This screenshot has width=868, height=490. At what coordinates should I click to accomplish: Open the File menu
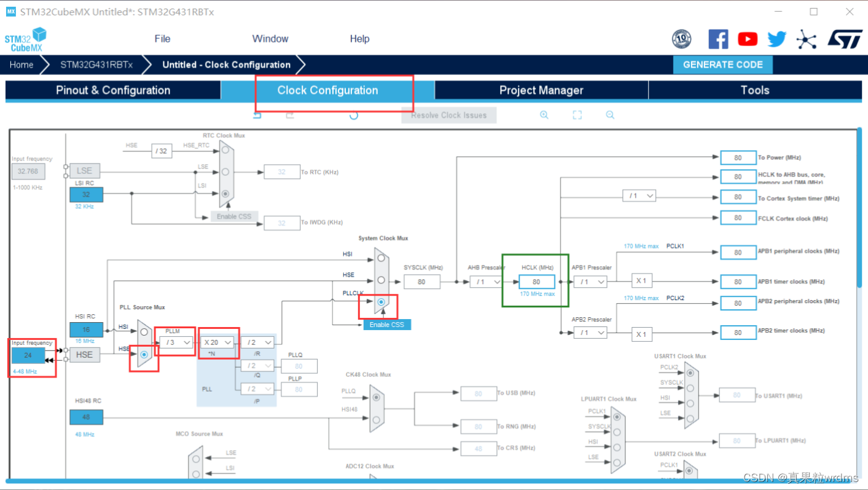click(x=162, y=39)
